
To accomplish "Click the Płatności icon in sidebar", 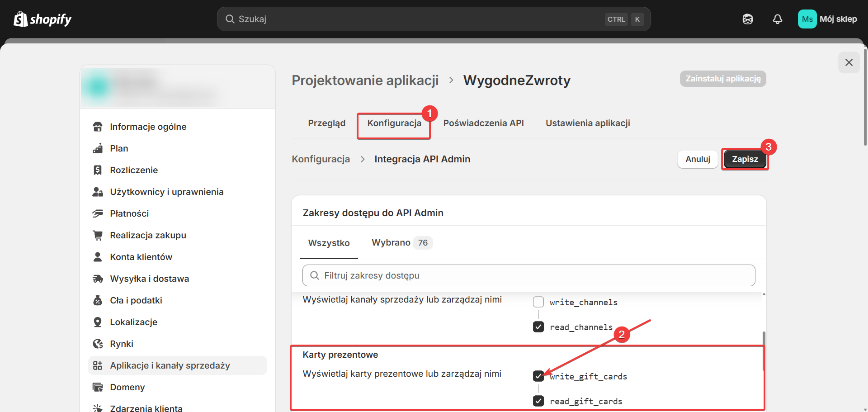I will coord(98,213).
